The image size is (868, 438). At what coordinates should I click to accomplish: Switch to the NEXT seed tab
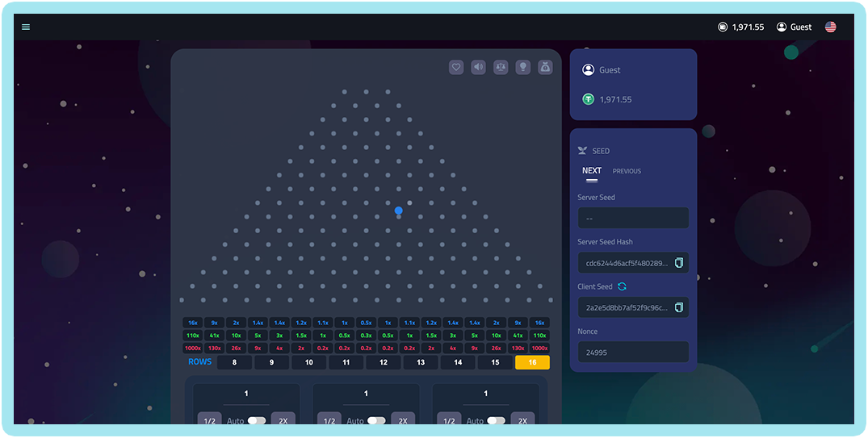point(592,171)
